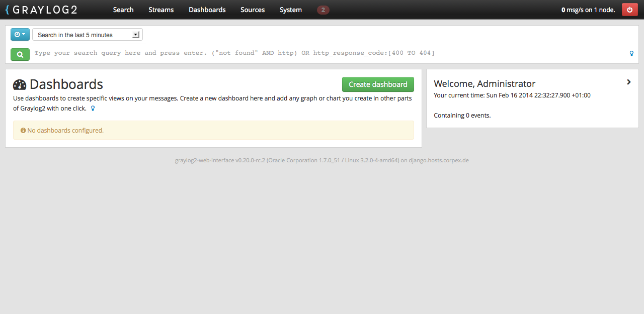
Task: Click info icon in no dashboards alert
Action: 23,130
